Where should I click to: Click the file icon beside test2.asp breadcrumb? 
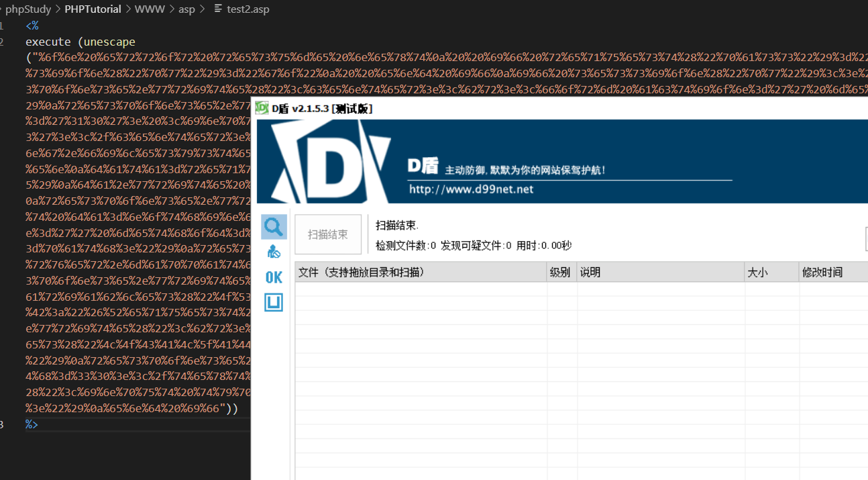click(x=218, y=9)
